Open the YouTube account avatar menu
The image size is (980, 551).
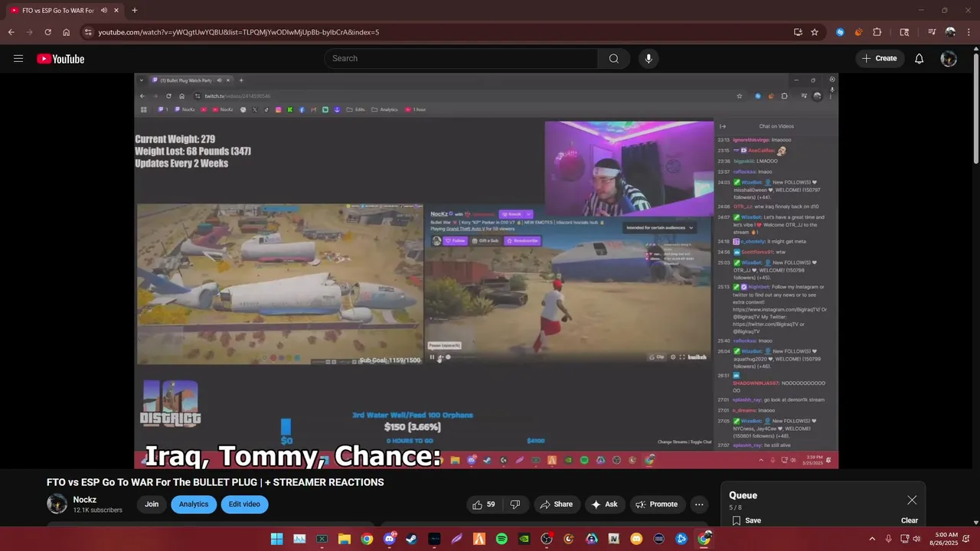pyautogui.click(x=949, y=58)
